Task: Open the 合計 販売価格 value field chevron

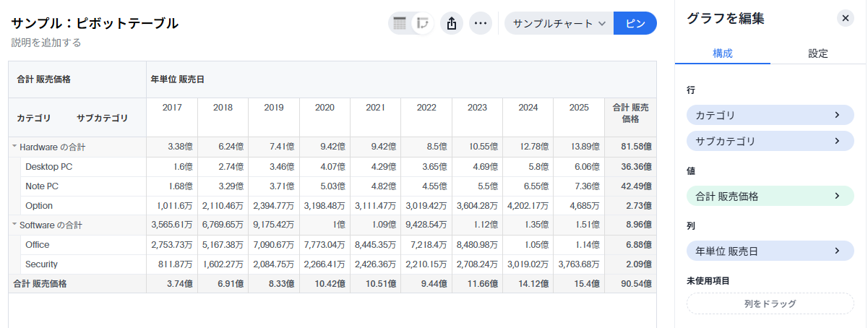Action: coord(837,196)
